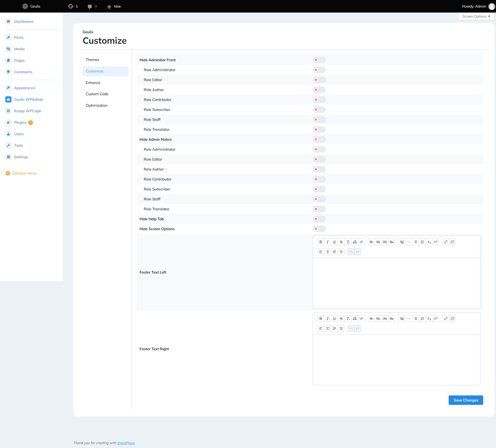
Task: Align left in Footer Text Right editor
Action: pos(321,328)
